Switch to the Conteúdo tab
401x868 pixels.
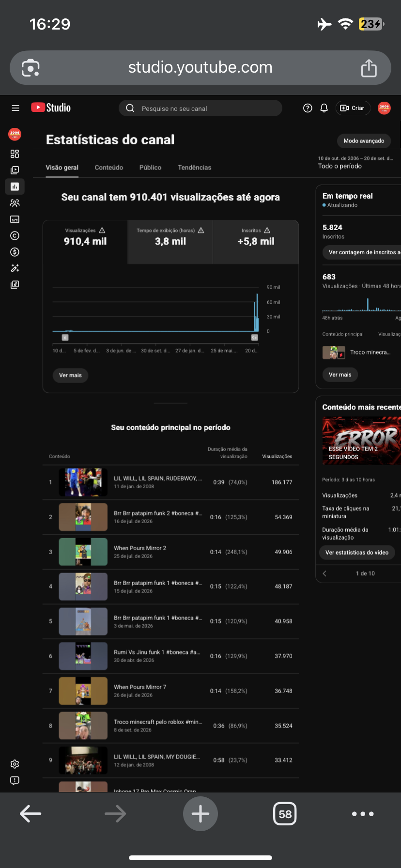tap(109, 168)
